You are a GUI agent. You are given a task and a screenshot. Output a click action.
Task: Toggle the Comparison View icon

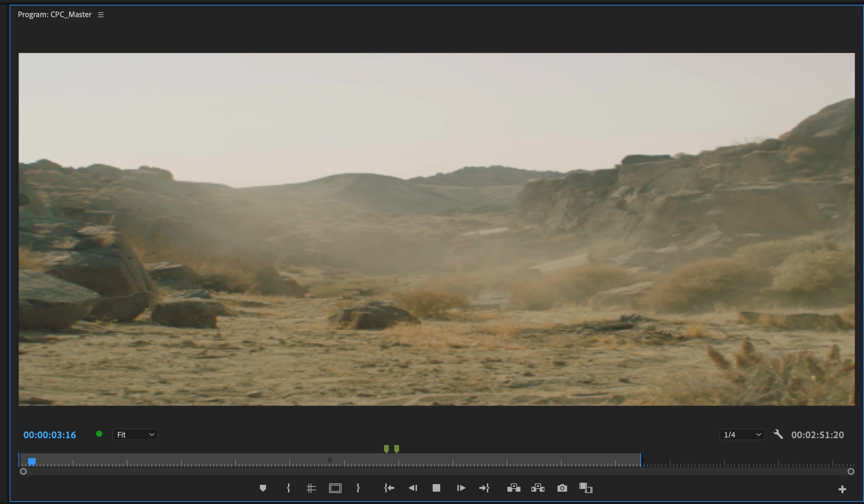coord(586,488)
